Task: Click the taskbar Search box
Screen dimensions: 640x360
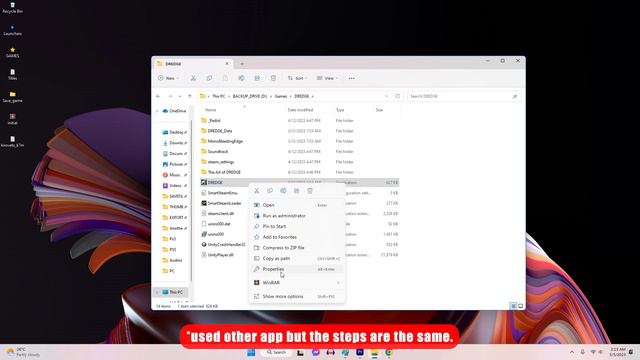Action: tap(276, 352)
